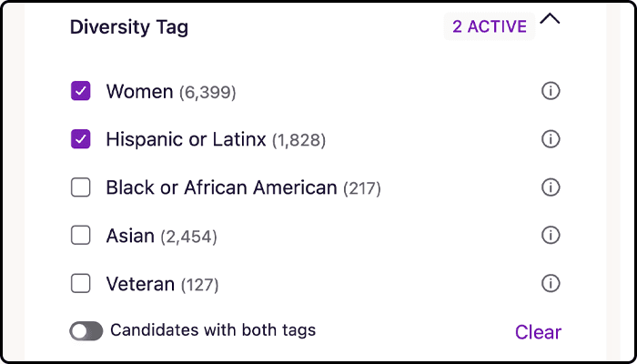
Task: View info icon for Veteran tag
Action: (x=550, y=284)
